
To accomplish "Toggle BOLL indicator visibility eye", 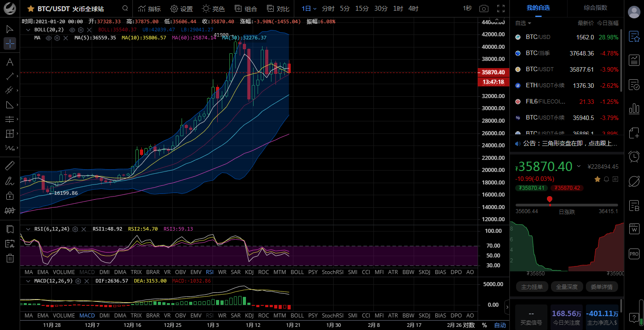I will click(72, 30).
